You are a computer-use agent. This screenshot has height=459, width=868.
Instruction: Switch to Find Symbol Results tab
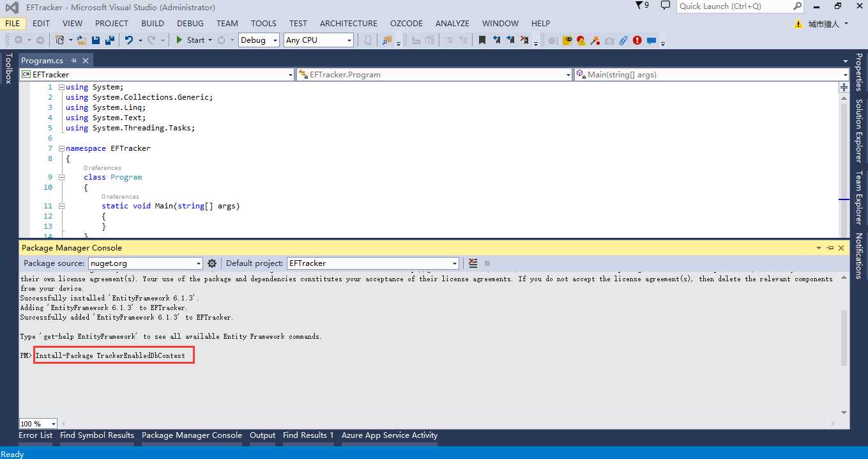click(97, 435)
